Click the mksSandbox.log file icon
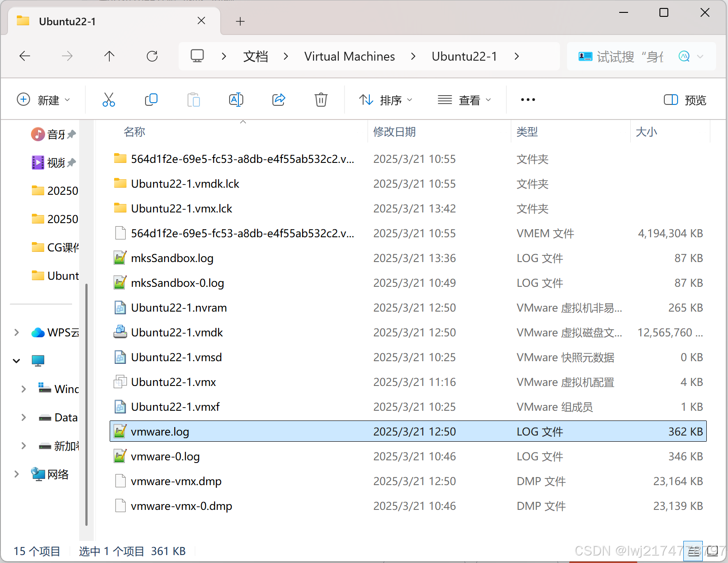728x563 pixels. [120, 258]
